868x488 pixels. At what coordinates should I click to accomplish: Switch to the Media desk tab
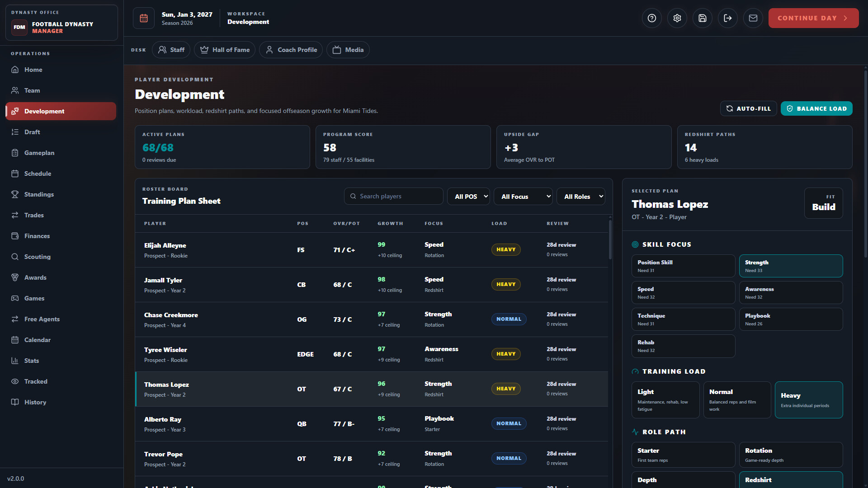click(348, 50)
